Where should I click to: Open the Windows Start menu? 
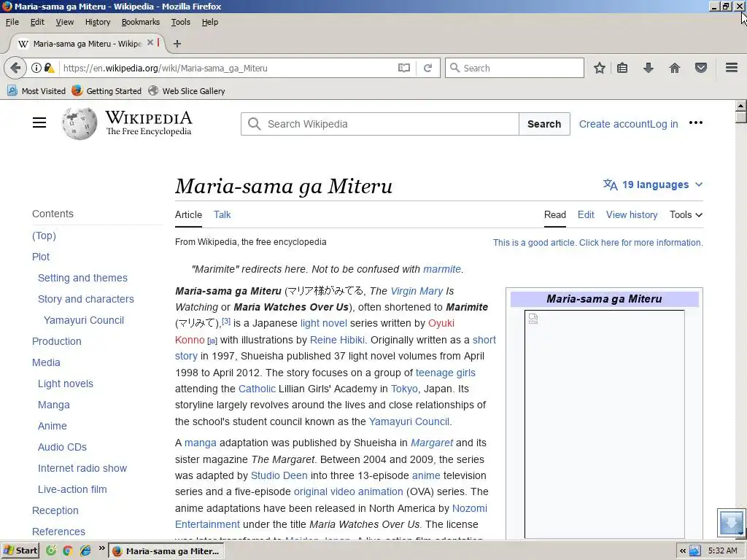click(20, 551)
